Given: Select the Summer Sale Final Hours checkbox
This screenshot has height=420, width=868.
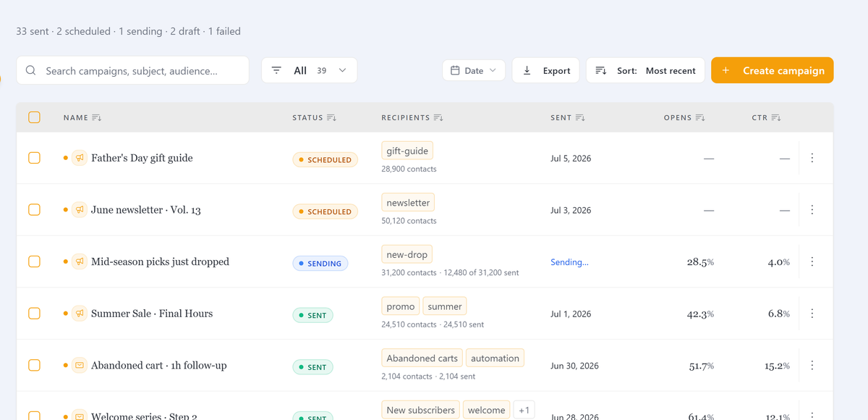Looking at the screenshot, I should (x=34, y=314).
